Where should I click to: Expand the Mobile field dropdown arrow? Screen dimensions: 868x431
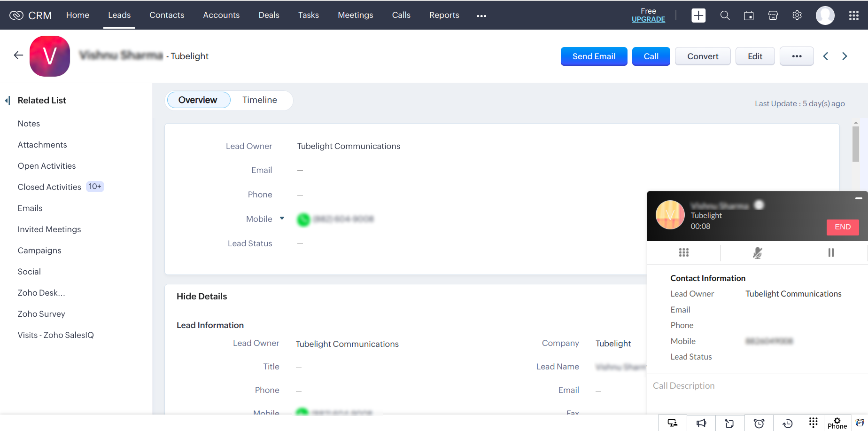point(282,218)
